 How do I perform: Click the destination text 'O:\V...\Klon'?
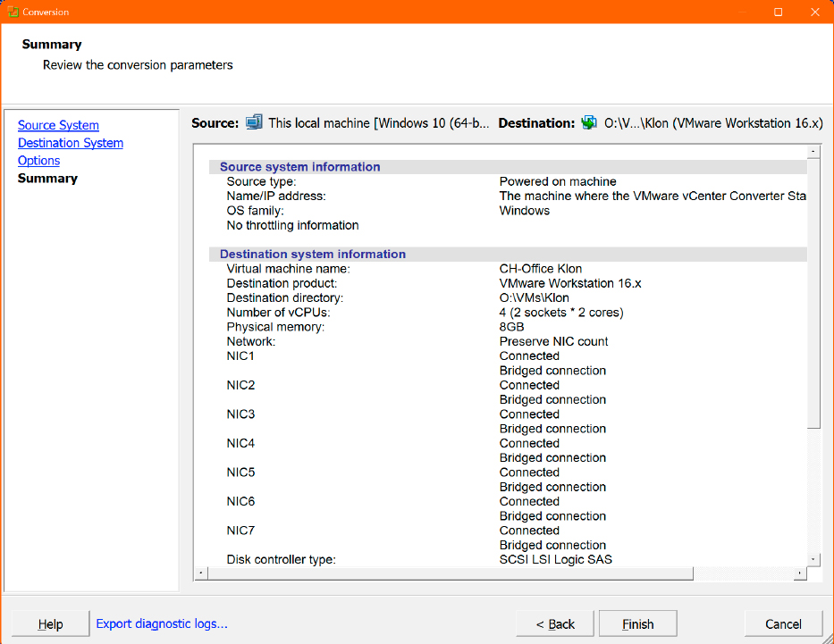[636, 123]
